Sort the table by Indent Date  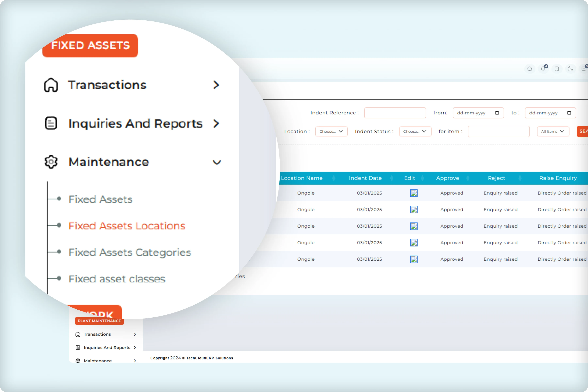pos(365,178)
